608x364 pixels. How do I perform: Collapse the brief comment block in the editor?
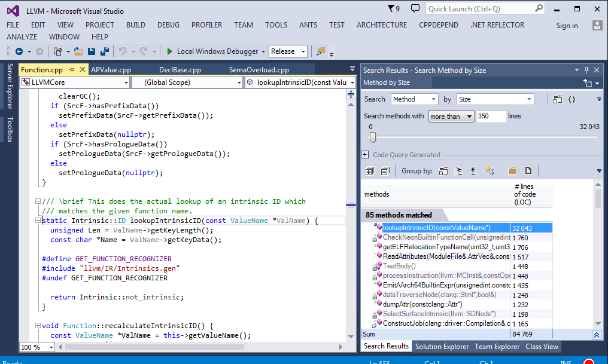38,201
